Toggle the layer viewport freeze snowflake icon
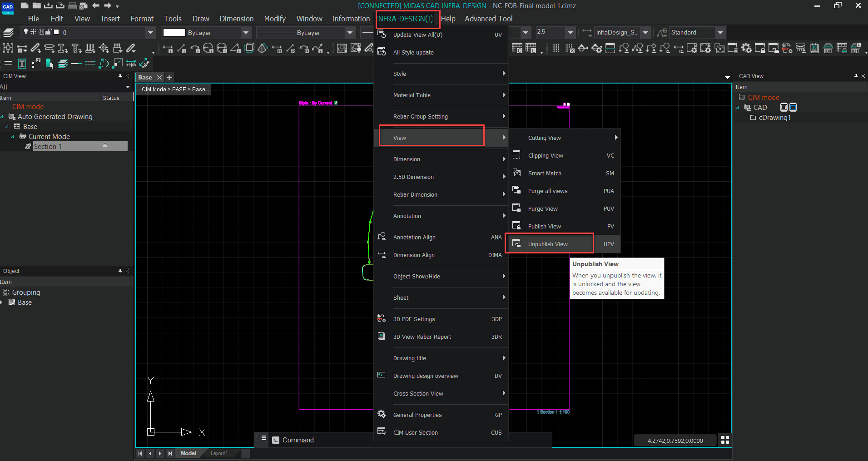 (x=41, y=32)
